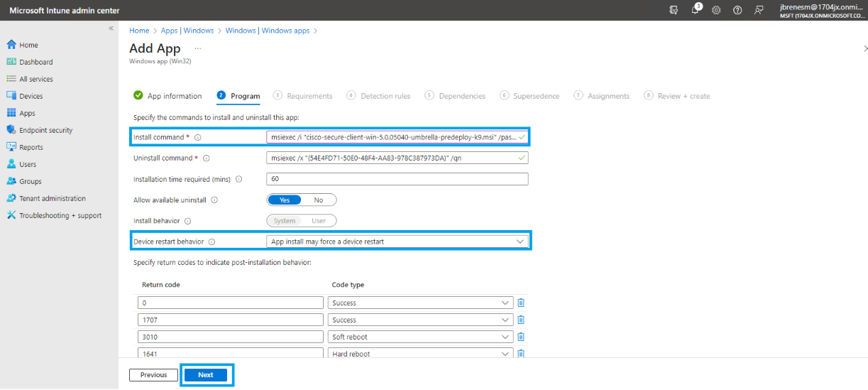Click the Previous button
This screenshot has height=390, width=868.
153,375
